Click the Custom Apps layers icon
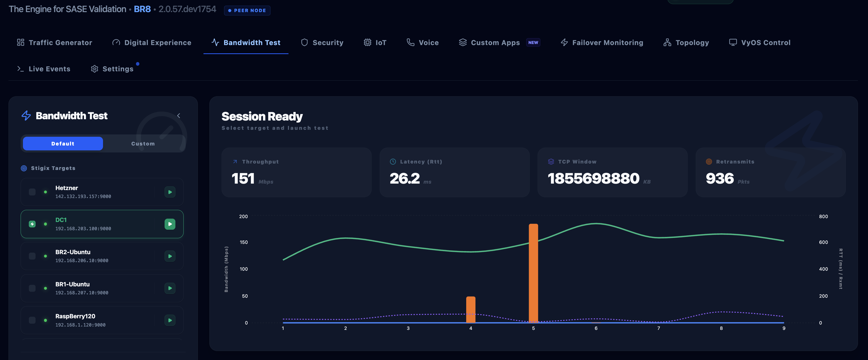The image size is (868, 360). point(463,42)
